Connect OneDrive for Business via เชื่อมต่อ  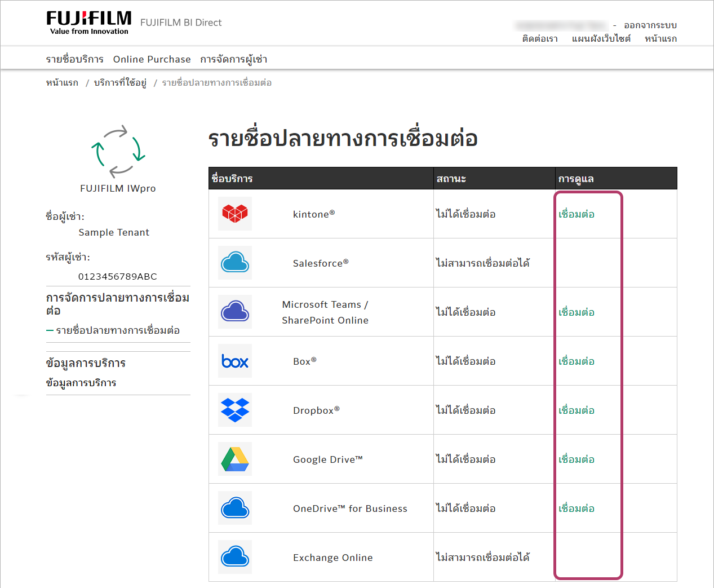[x=576, y=509]
